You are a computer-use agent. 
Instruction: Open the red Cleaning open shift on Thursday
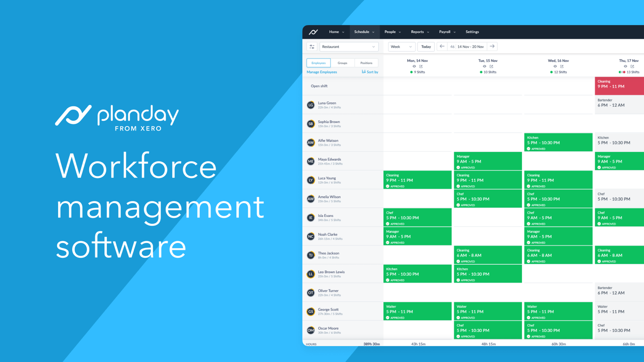tap(619, 86)
